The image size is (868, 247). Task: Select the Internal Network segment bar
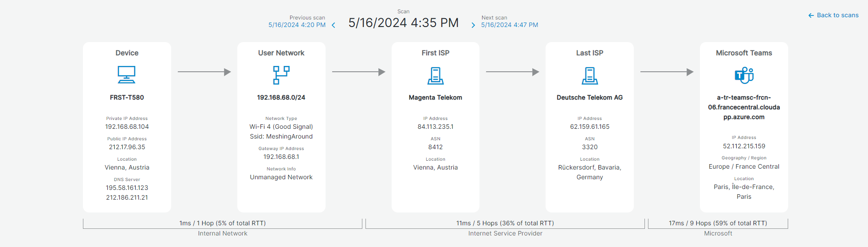tap(223, 224)
